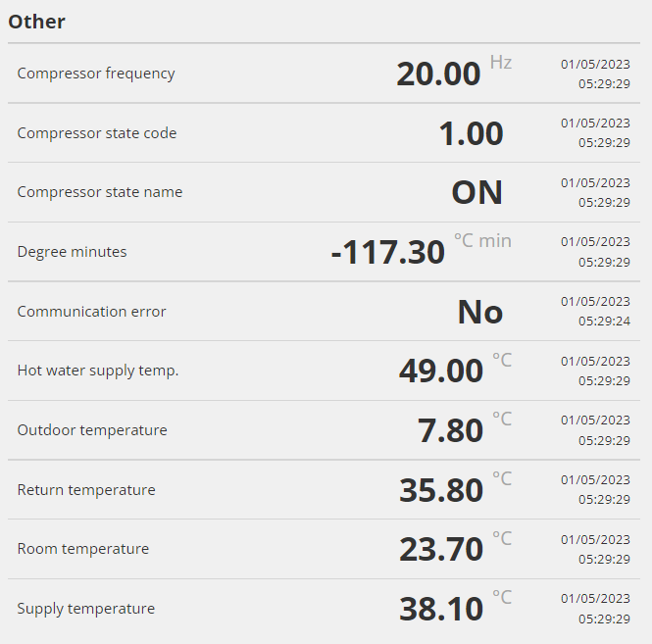The height and width of the screenshot is (644, 652).
Task: Select the Room temperature label
Action: point(82,549)
